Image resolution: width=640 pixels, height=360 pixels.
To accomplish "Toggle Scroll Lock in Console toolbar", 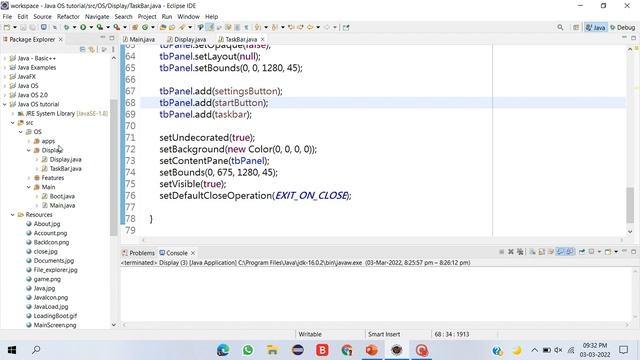I will point(542,252).
